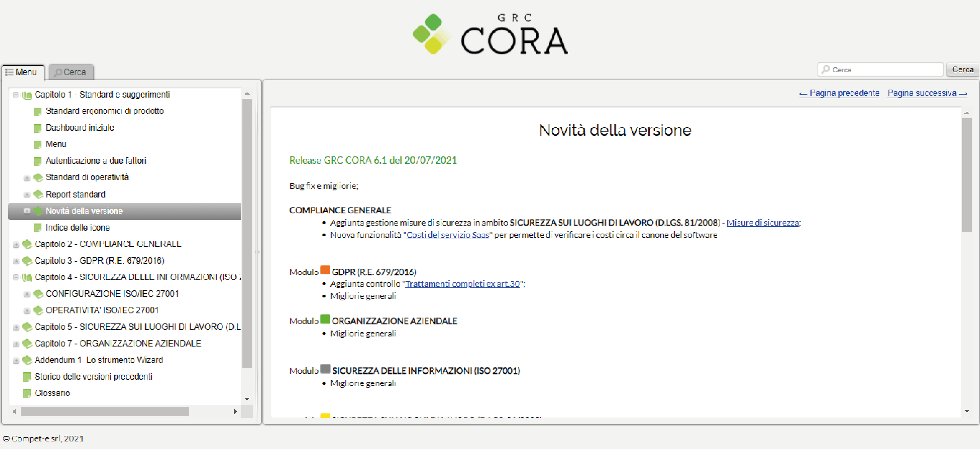
Task: Click the green ORGANIZZAZIONE AZIENDALE module square
Action: pyautogui.click(x=325, y=319)
